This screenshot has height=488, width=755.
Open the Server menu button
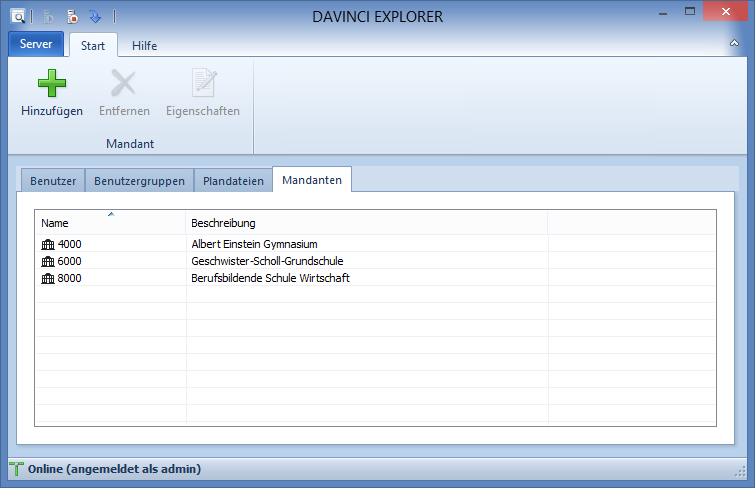(36, 44)
